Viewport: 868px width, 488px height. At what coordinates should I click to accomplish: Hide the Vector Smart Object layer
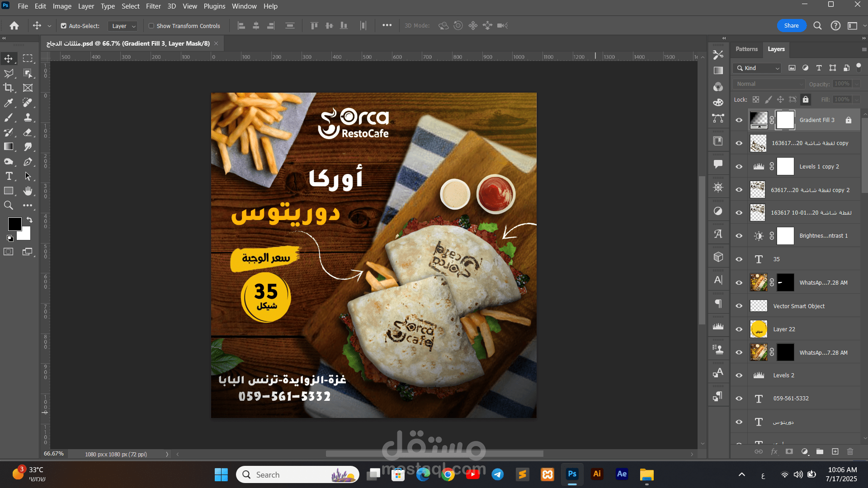(x=739, y=306)
